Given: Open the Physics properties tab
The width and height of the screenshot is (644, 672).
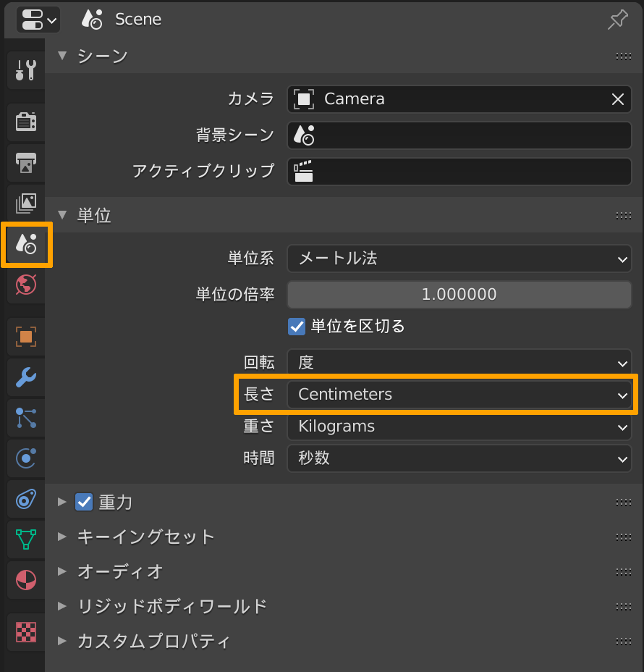Looking at the screenshot, I should [26, 458].
